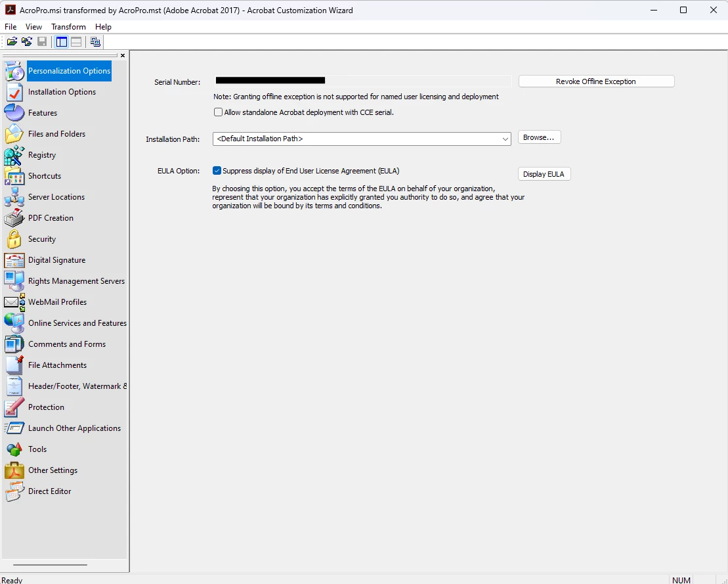
Task: Open Launch Other Applications section
Action: click(x=74, y=428)
